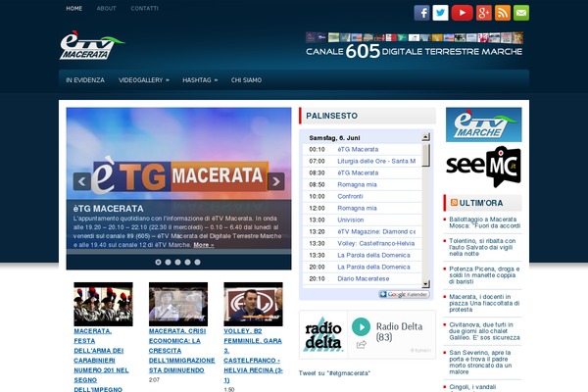Open the Google Plus social icon

tap(484, 13)
